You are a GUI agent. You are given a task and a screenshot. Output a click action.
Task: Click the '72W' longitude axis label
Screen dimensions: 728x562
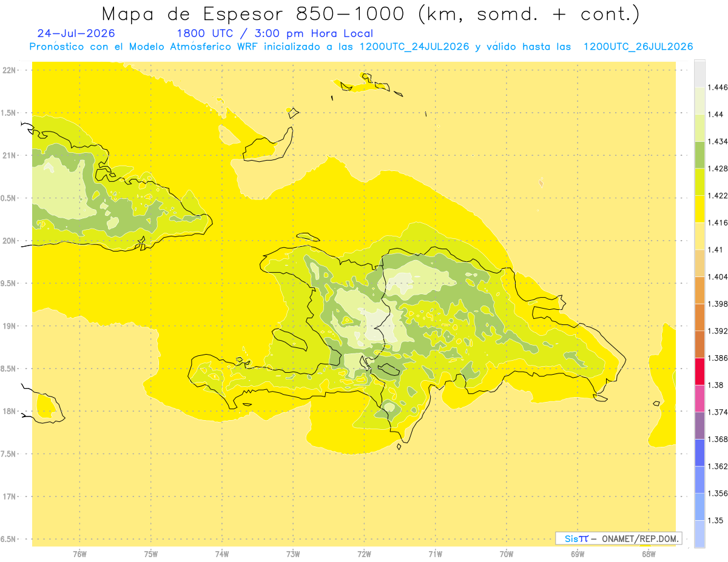364,554
